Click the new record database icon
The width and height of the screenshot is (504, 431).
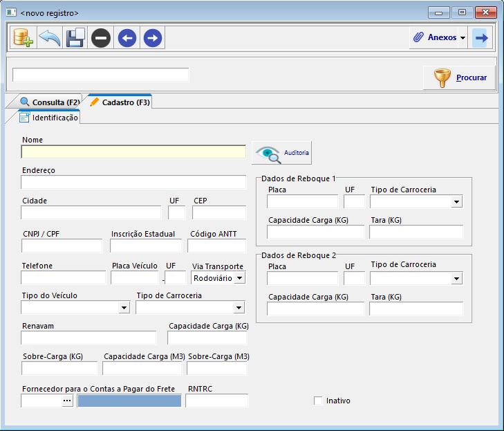tap(23, 37)
